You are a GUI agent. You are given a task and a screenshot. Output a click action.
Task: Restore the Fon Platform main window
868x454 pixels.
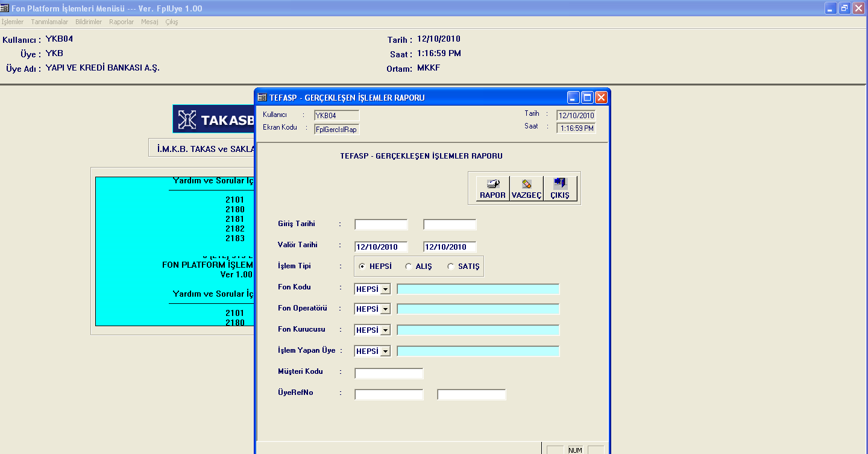pyautogui.click(x=845, y=8)
